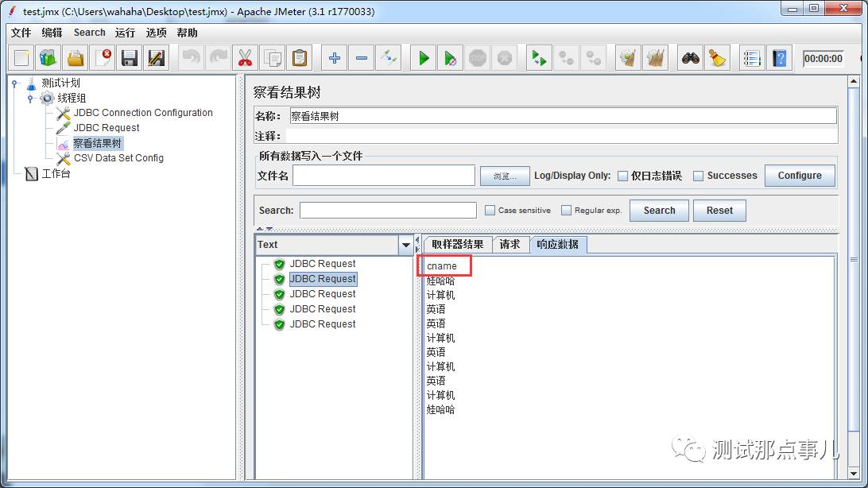The image size is (868, 488).
Task: Click the Clear All double broom icon
Action: pyautogui.click(x=655, y=58)
